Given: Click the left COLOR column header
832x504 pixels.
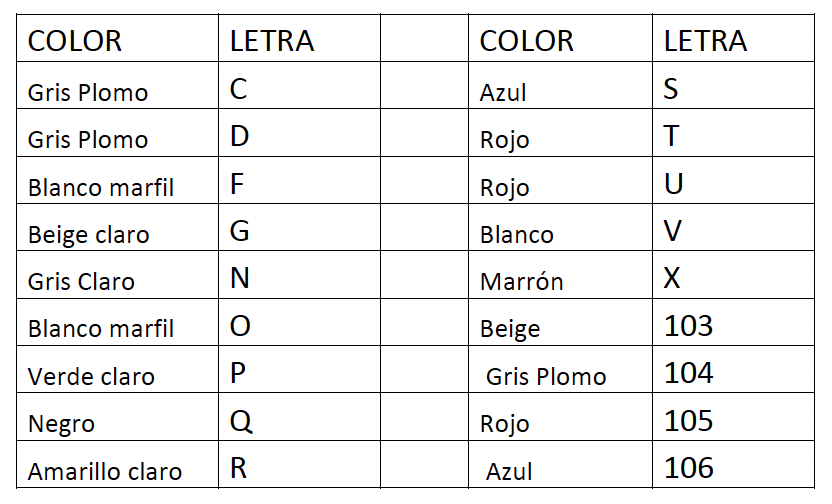Looking at the screenshot, I should click(75, 41).
